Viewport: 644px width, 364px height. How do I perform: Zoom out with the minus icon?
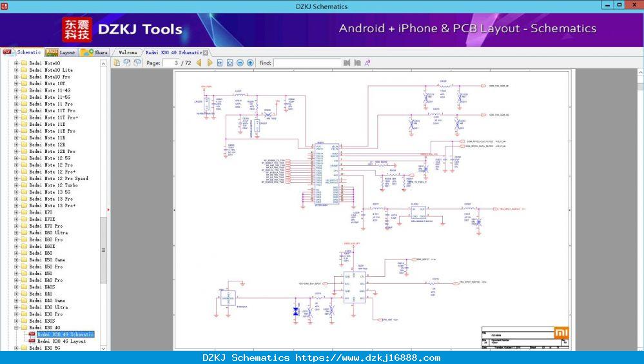click(x=240, y=63)
